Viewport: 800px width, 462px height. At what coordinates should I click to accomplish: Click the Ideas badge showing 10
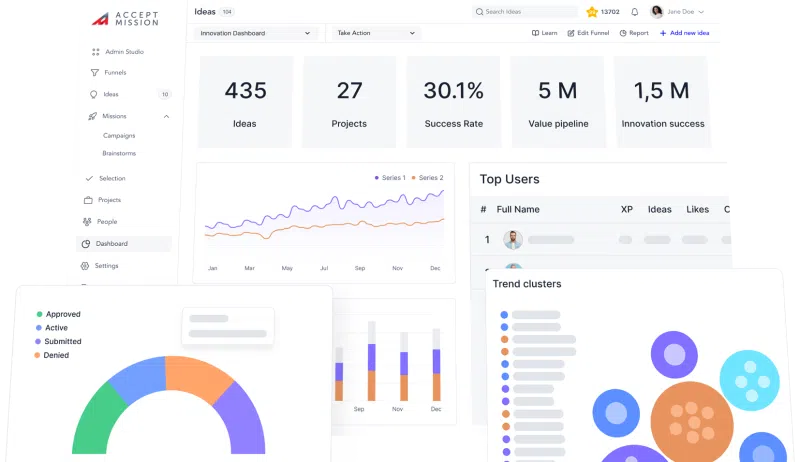(165, 94)
